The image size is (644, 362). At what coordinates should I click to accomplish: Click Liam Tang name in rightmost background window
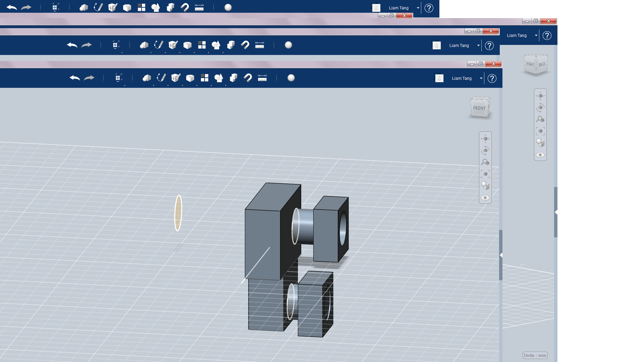coord(517,36)
